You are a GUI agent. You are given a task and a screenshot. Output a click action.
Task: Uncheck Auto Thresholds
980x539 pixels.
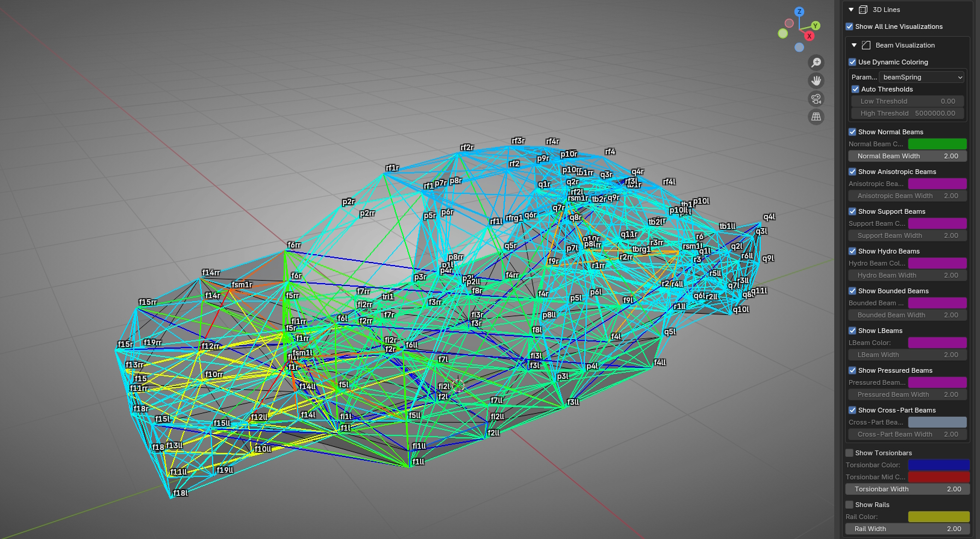click(x=855, y=89)
